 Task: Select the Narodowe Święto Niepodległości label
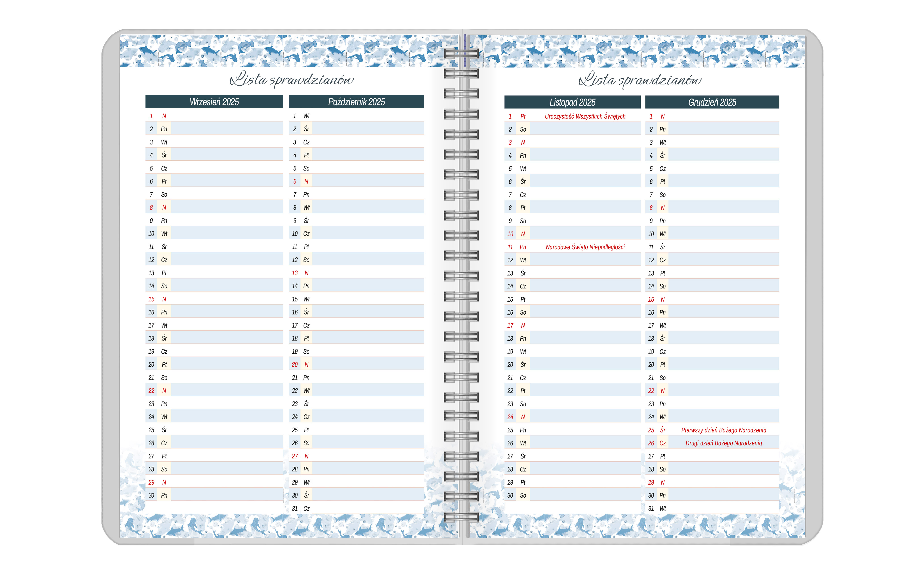point(585,247)
